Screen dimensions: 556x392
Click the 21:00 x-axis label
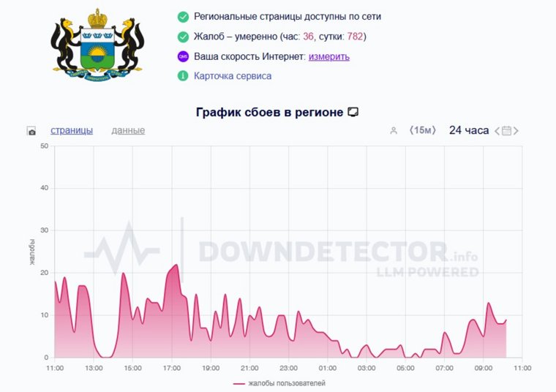click(249, 369)
